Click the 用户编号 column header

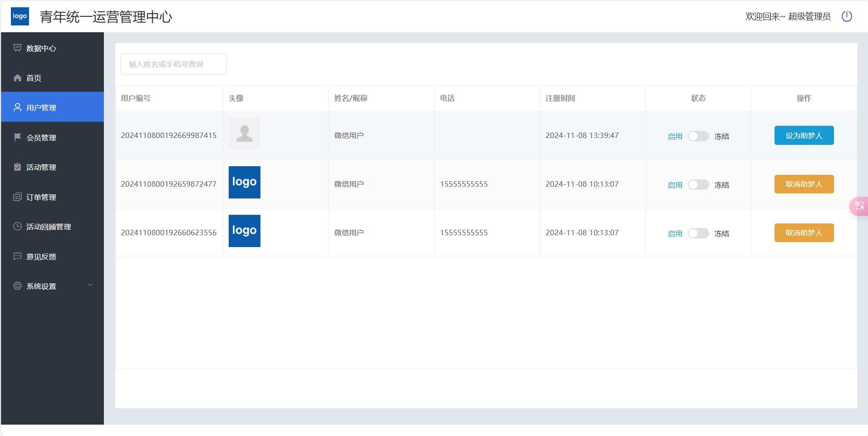[136, 98]
